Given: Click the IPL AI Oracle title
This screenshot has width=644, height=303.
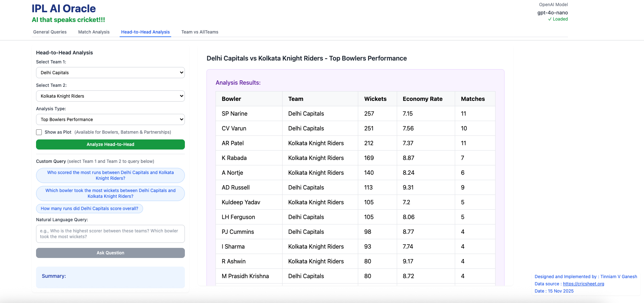Looking at the screenshot, I should point(64,9).
